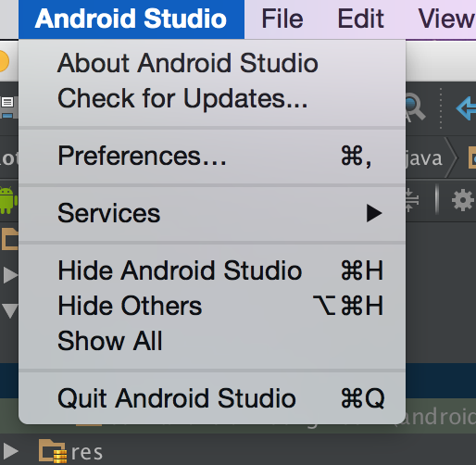
Task: Open the File menu
Action: click(x=282, y=19)
